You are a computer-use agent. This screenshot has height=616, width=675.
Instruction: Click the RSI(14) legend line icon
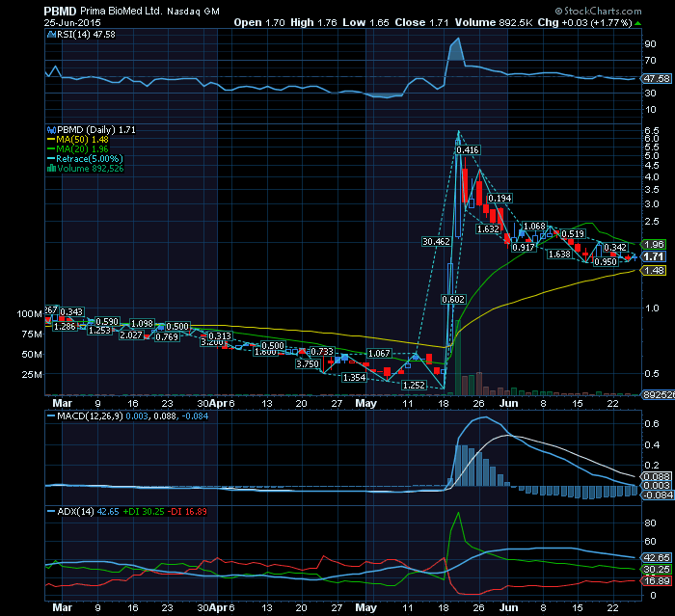click(x=51, y=35)
